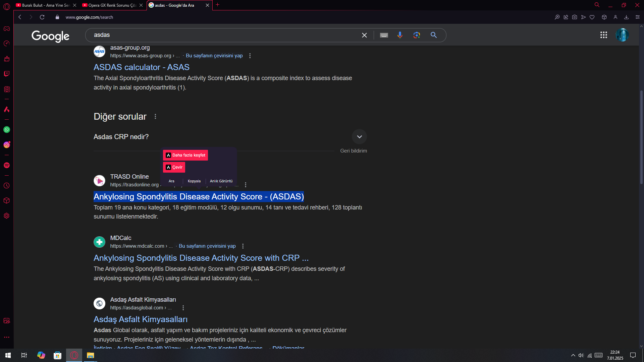The width and height of the screenshot is (644, 362).
Task: Click the Opera logo menu button
Action: (x=7, y=6)
